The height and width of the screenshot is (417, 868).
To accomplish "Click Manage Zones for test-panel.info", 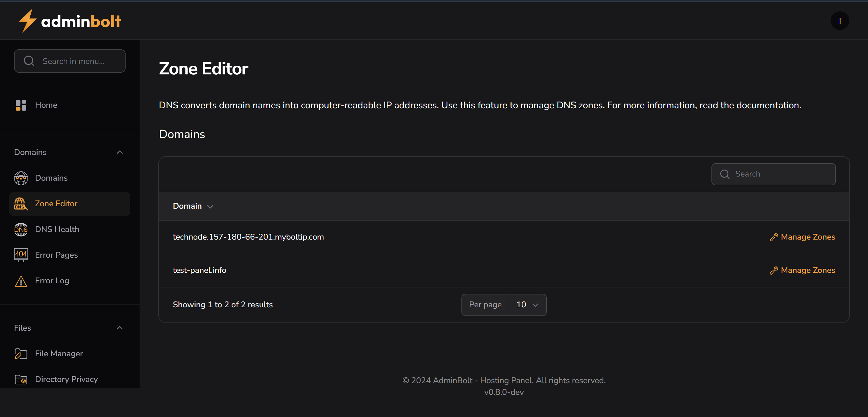I will 808,270.
